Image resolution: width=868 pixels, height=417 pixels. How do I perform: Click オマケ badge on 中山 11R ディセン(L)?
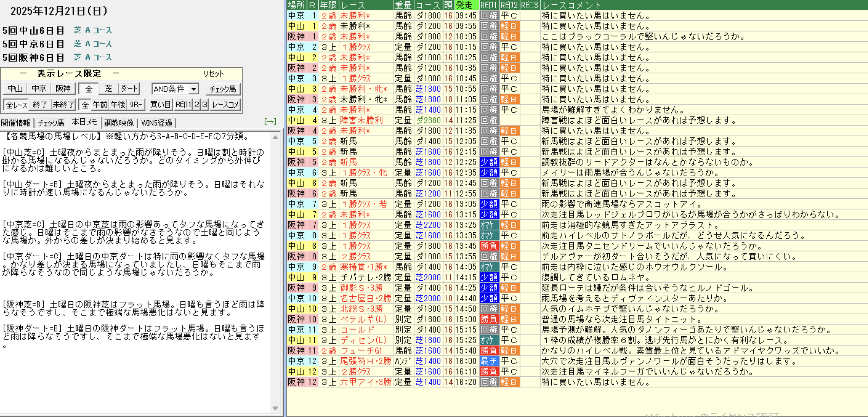(x=489, y=340)
